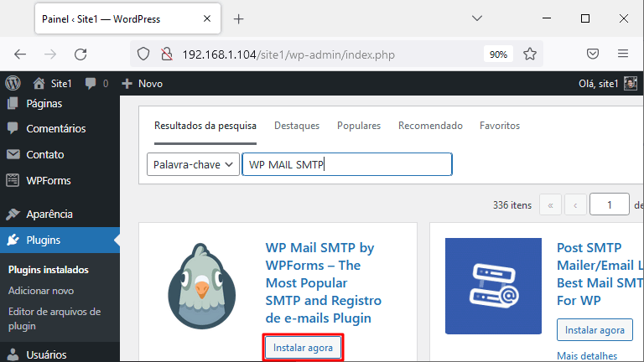Click the 336 itens count text
Image resolution: width=644 pixels, height=362 pixels.
512,205
